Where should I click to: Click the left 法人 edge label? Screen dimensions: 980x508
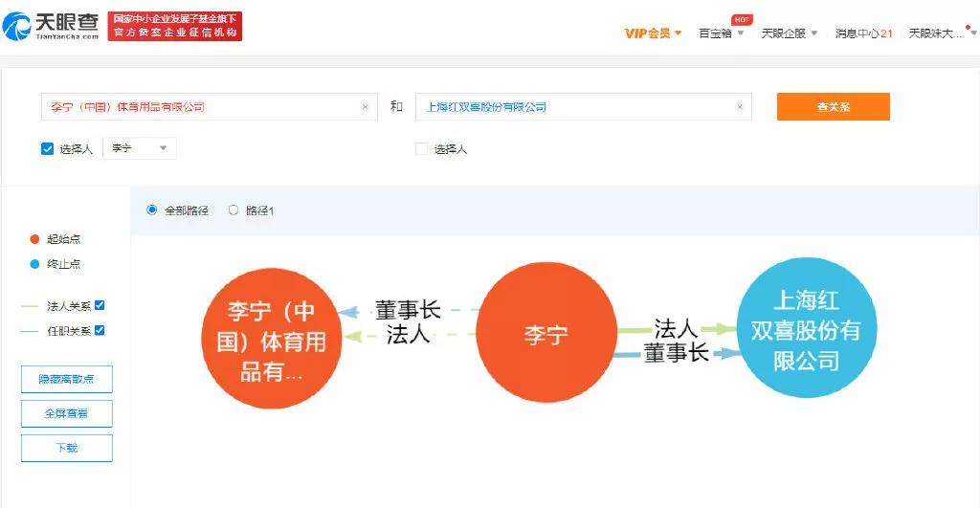coord(408,334)
